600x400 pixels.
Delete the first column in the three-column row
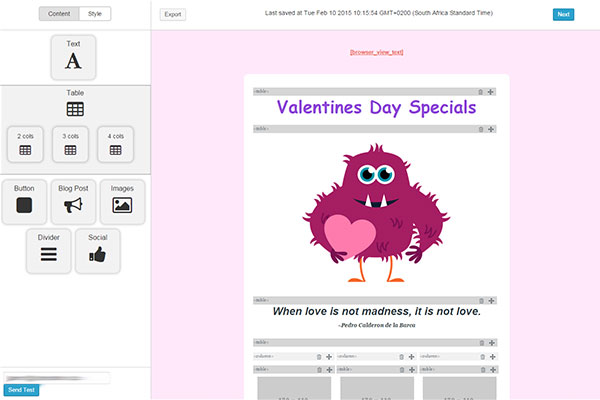coord(319,357)
